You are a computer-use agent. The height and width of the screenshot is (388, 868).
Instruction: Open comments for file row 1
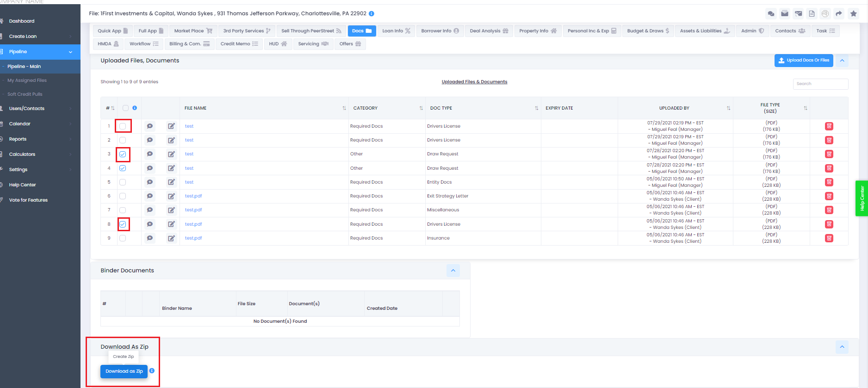coord(150,126)
